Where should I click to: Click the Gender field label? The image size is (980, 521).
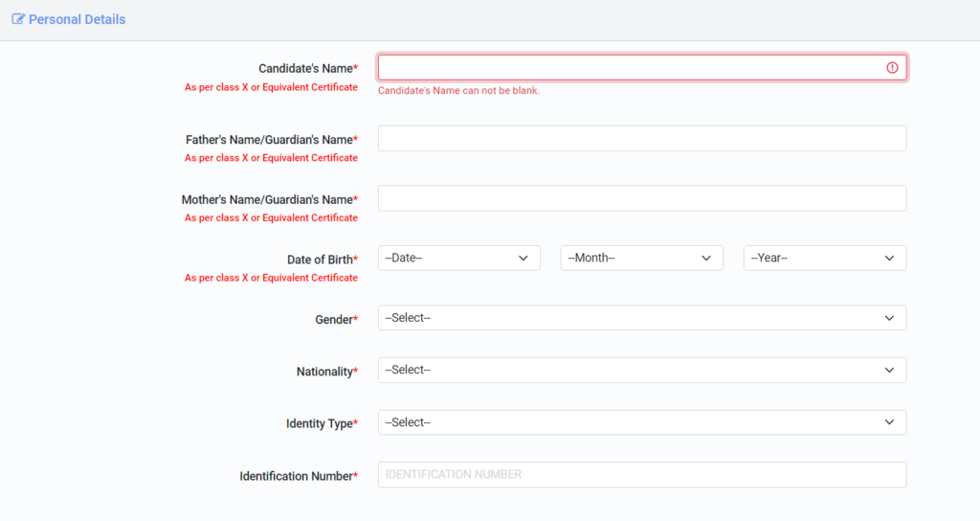click(x=336, y=320)
